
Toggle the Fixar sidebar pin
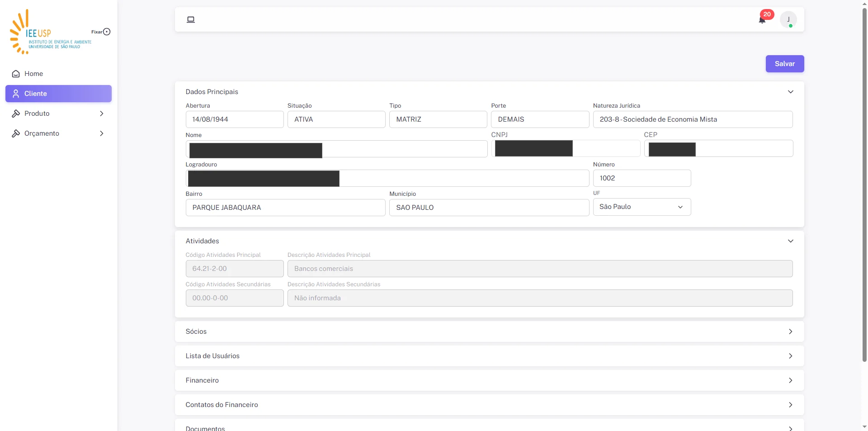pos(107,32)
